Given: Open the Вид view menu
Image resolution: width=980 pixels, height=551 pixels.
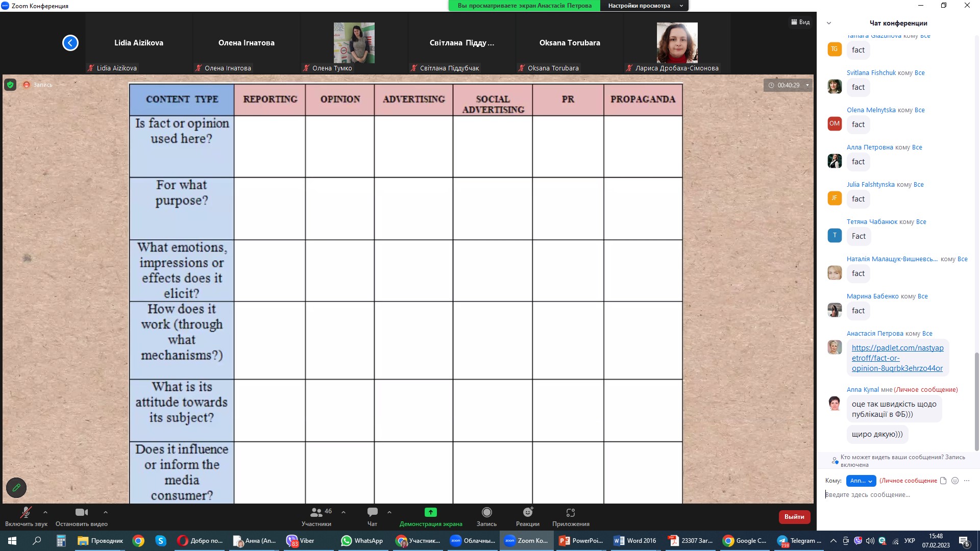Looking at the screenshot, I should pos(800,22).
